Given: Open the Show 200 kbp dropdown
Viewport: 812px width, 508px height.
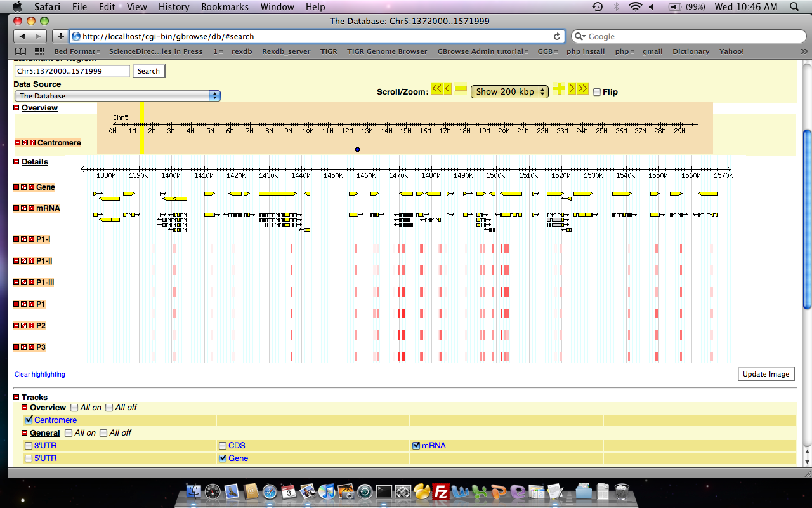Looking at the screenshot, I should [x=509, y=92].
